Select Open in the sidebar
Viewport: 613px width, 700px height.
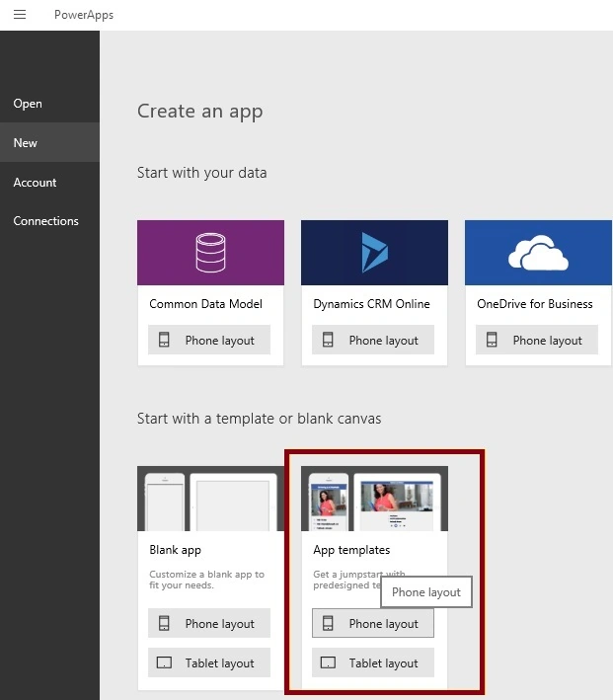[49, 104]
